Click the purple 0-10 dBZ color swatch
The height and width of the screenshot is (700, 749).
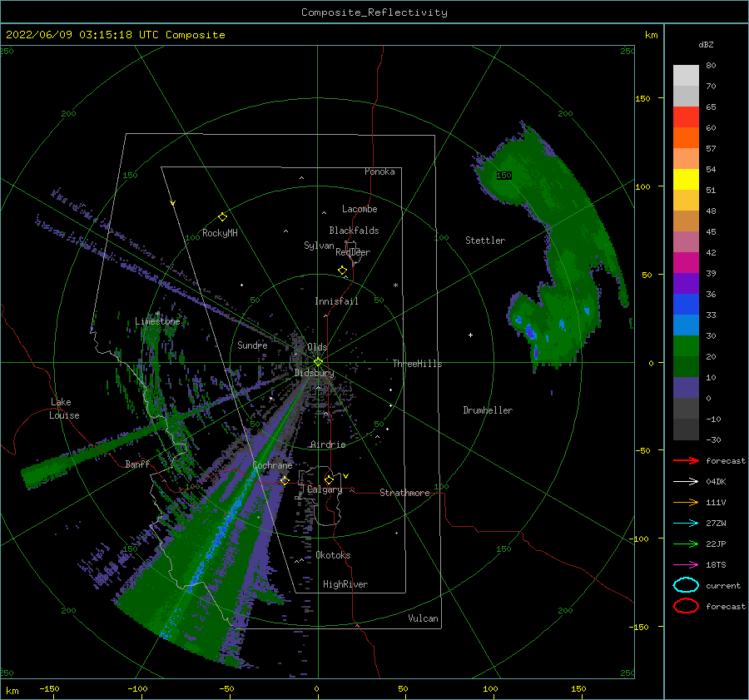tap(686, 387)
